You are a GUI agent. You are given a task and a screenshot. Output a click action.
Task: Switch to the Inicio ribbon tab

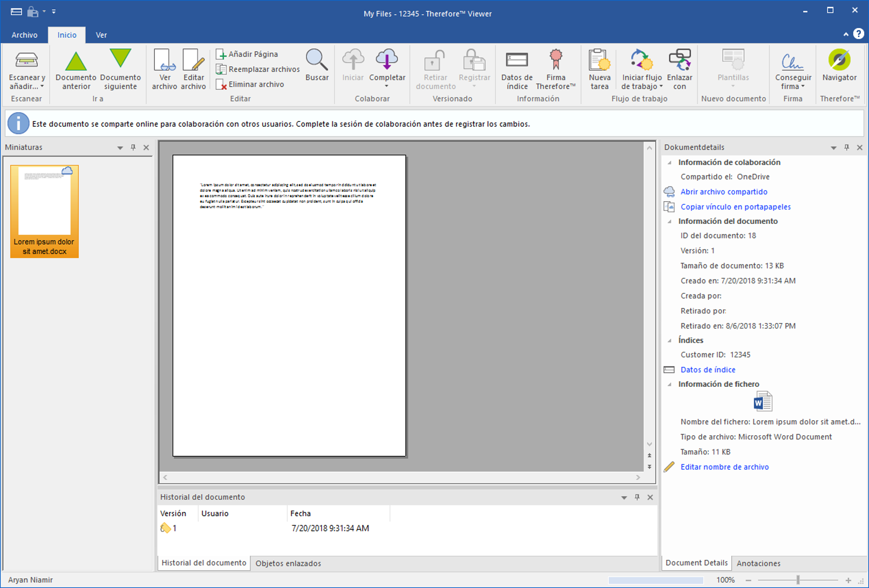point(67,35)
